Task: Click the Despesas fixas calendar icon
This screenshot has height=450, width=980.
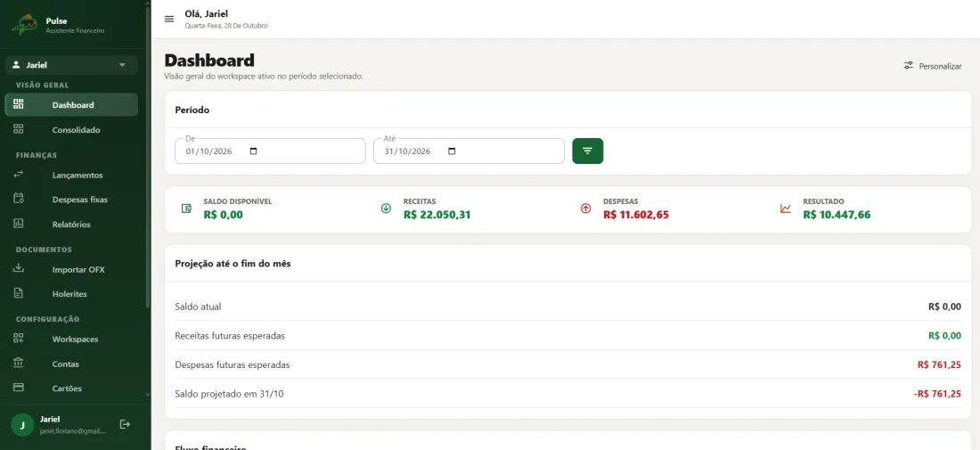Action: [19, 199]
